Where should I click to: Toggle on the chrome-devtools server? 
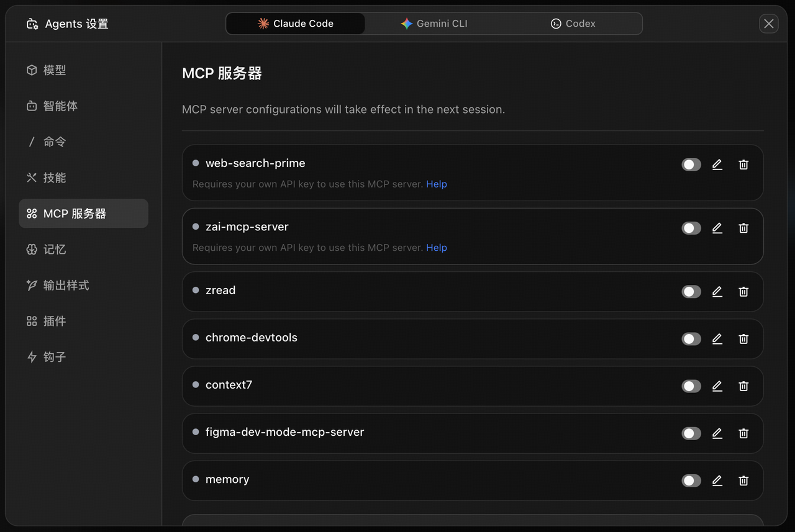[x=691, y=339]
